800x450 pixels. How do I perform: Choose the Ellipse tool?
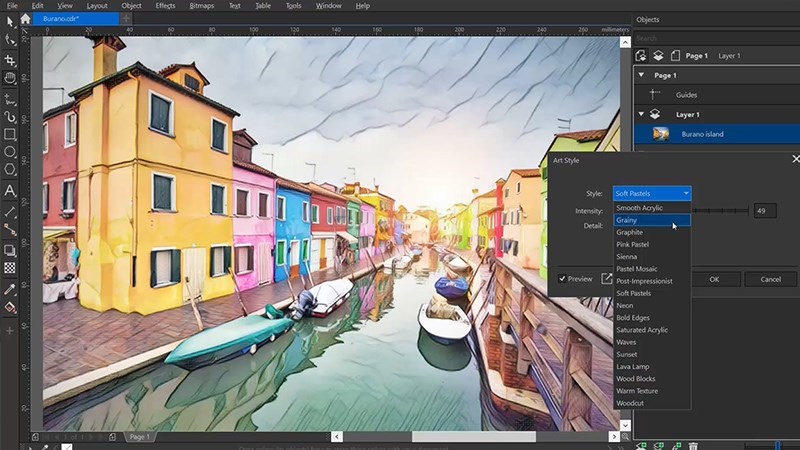pos(10,152)
